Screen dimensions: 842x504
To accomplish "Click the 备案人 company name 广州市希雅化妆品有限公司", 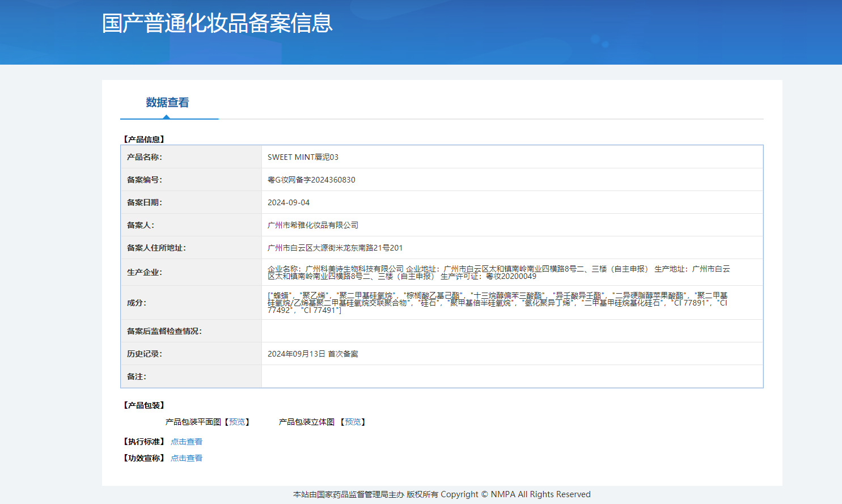I will tap(313, 225).
